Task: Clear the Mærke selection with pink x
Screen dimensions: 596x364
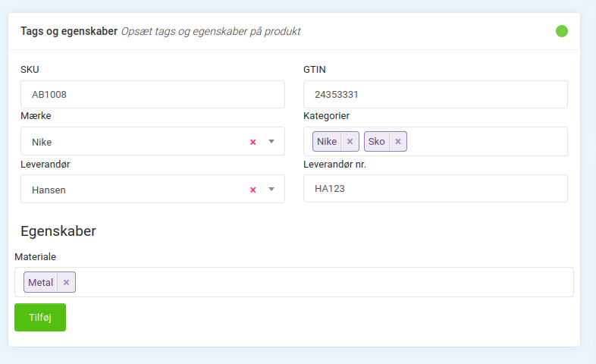Action: 253,142
